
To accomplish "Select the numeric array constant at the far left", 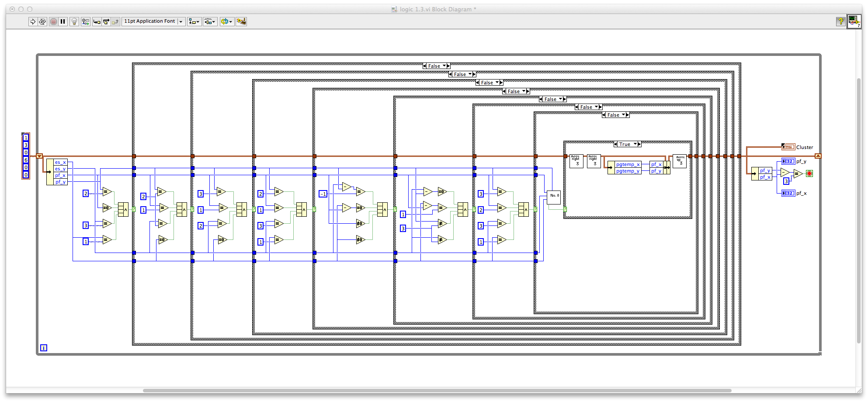I will (x=26, y=156).
